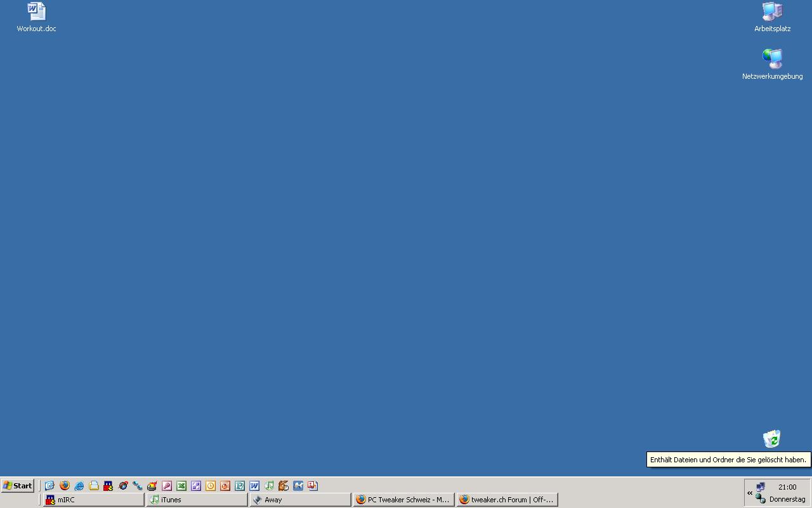This screenshot has width=812, height=508.
Task: Open Publisher from the Quick Launch bar
Action: pyautogui.click(x=240, y=486)
